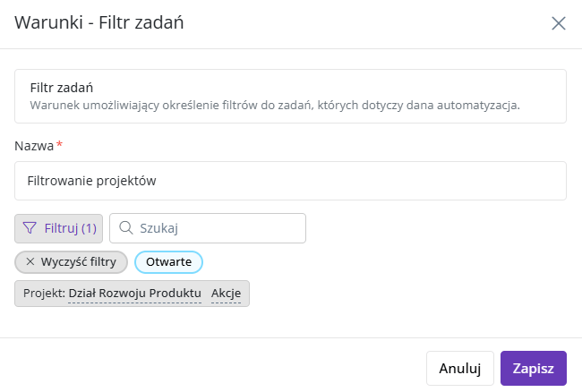
Task: Save the condition with Zapisz
Action: (534, 368)
